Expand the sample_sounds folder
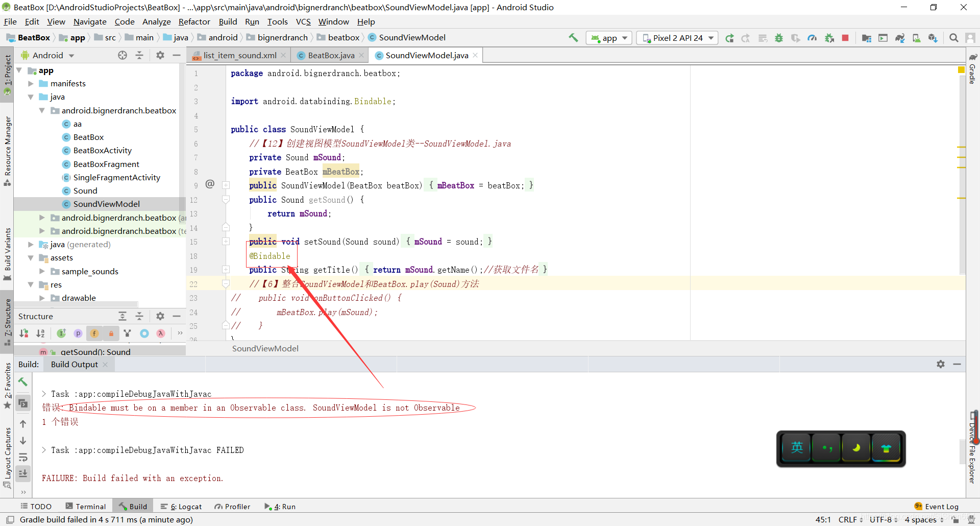The width and height of the screenshot is (980, 526). [42, 271]
